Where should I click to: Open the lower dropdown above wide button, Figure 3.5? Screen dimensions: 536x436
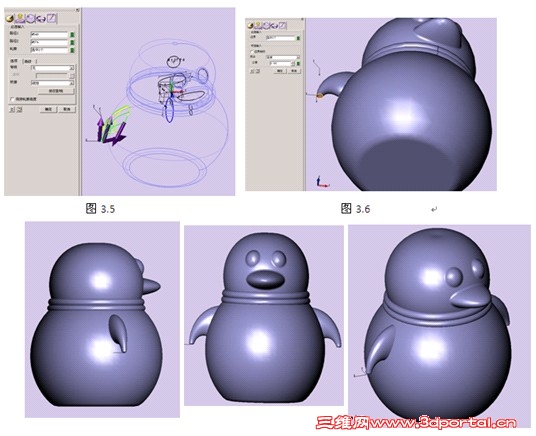click(52, 83)
